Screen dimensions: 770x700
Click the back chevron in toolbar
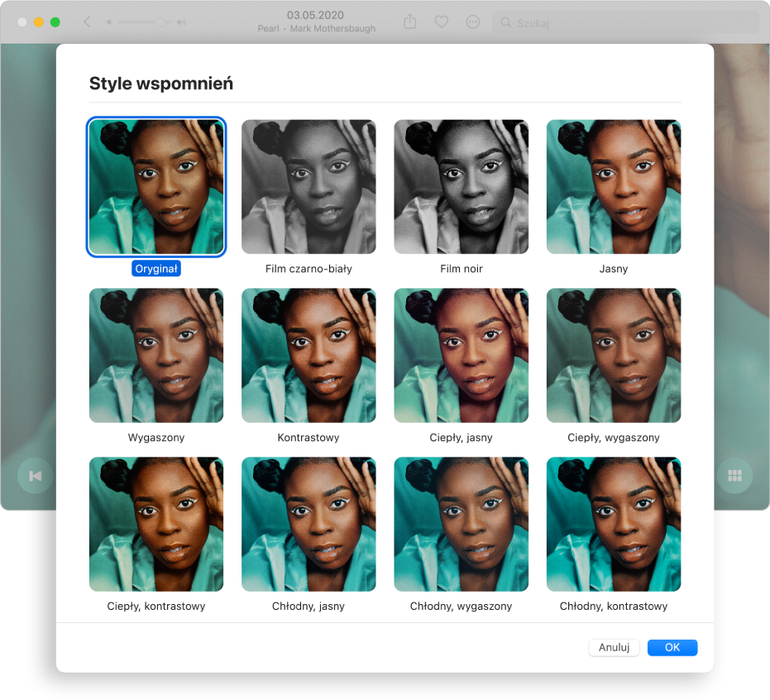point(88,22)
